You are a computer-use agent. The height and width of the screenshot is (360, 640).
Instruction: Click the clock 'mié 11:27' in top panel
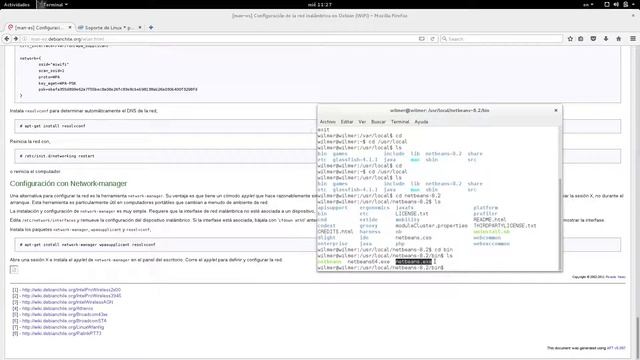tap(320, 4)
